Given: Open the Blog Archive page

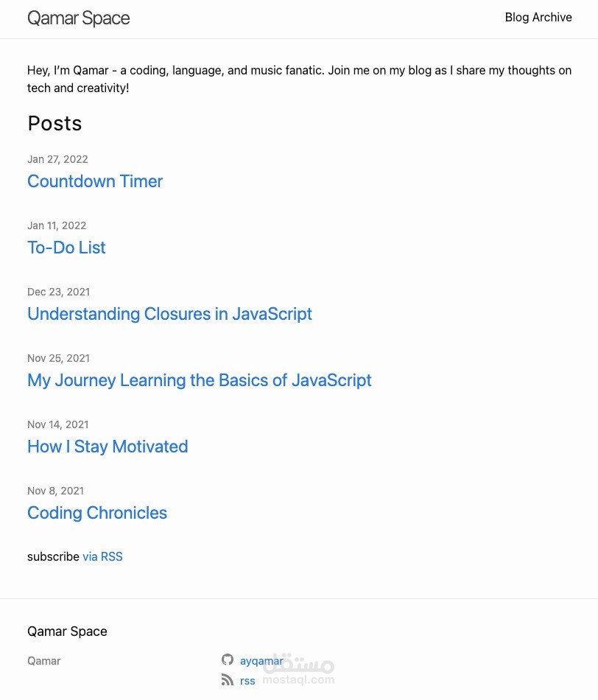Looking at the screenshot, I should click(x=538, y=18).
